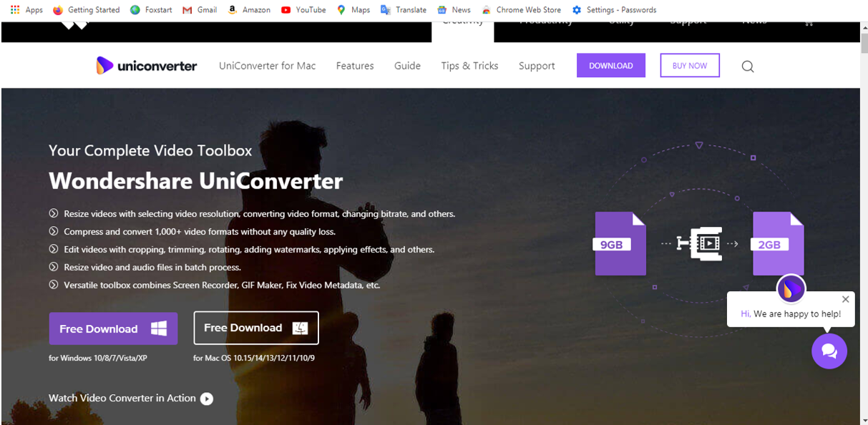The image size is (868, 425).
Task: Click Free Download for Mac button
Action: click(255, 328)
